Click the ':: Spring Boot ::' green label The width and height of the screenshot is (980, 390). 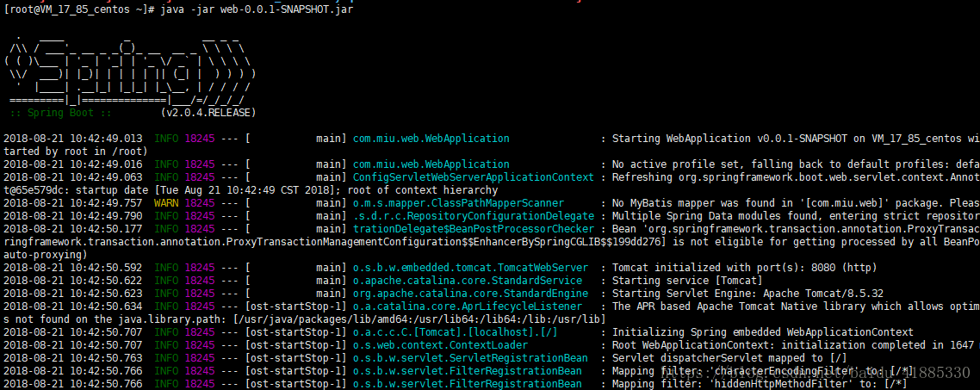pos(60,113)
